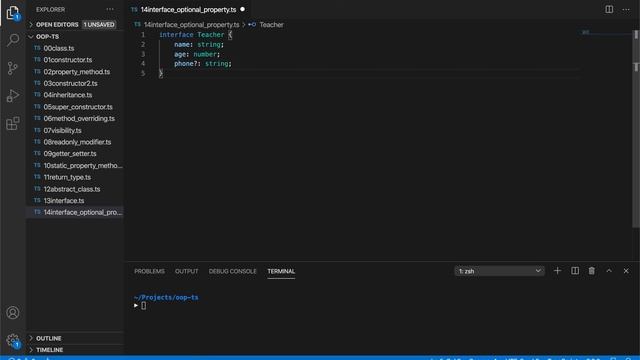Maximize the panel with up chevron

(609, 271)
